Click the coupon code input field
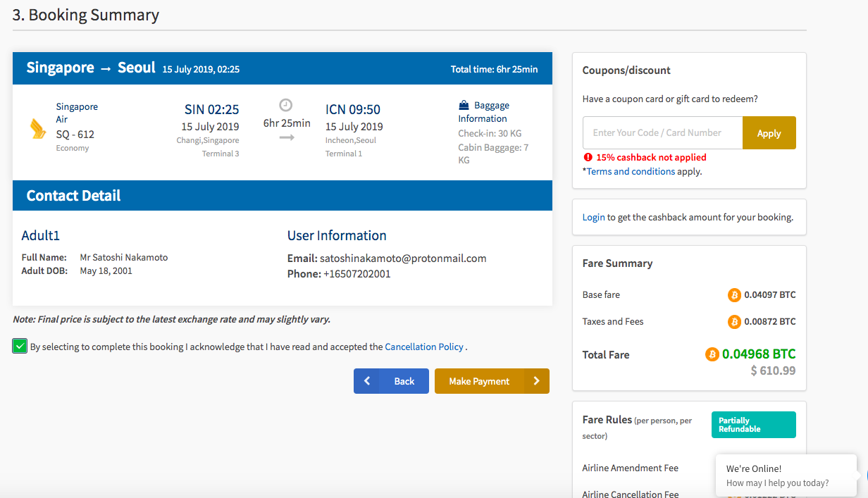Viewport: 868px width, 498px height. 662,132
